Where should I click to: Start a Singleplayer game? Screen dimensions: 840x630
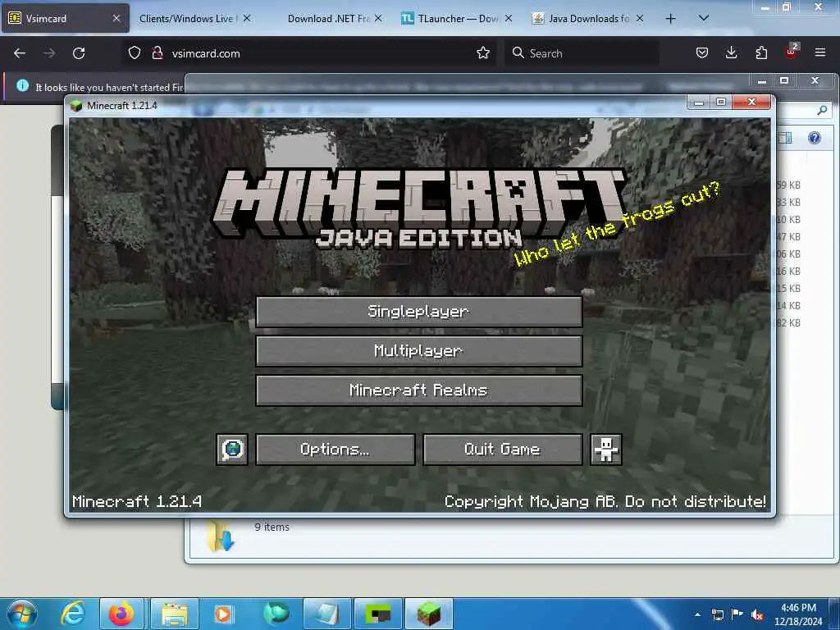click(419, 311)
